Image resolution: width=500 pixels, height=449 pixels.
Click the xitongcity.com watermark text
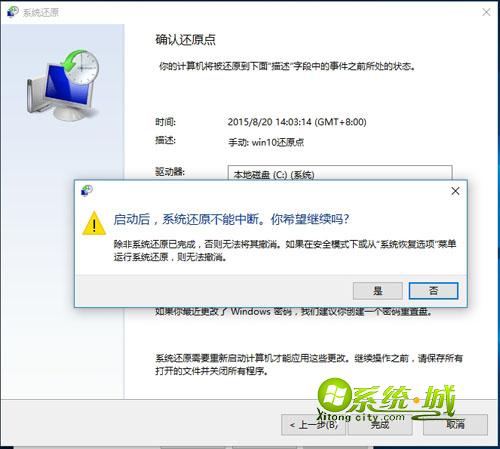pyautogui.click(x=361, y=416)
